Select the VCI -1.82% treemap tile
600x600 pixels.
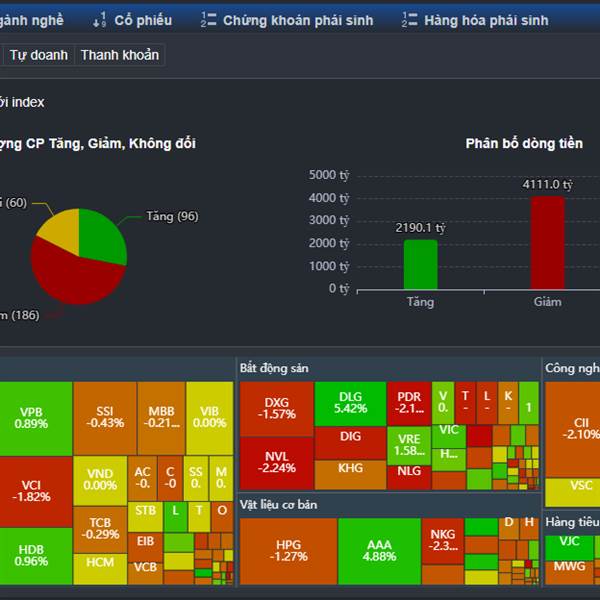(36, 492)
